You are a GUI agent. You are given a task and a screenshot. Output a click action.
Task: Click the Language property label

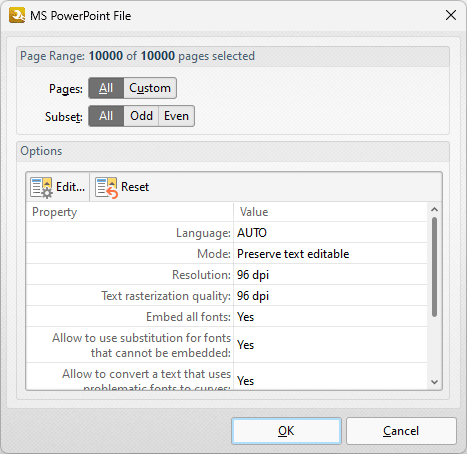pos(203,233)
